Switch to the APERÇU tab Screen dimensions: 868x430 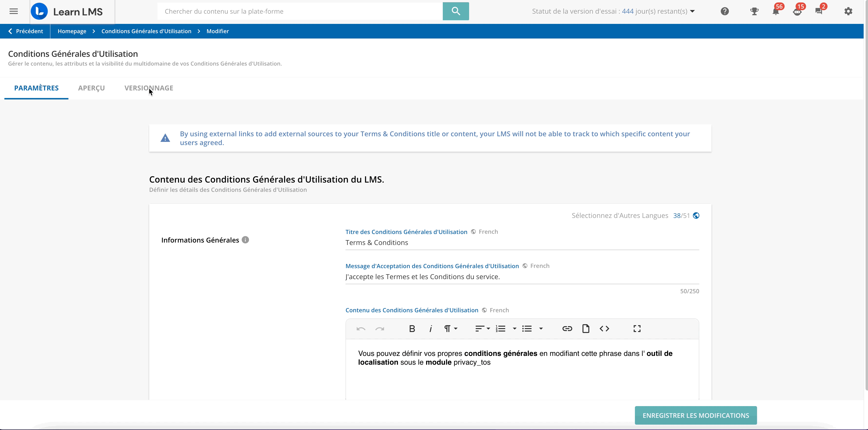pos(91,88)
